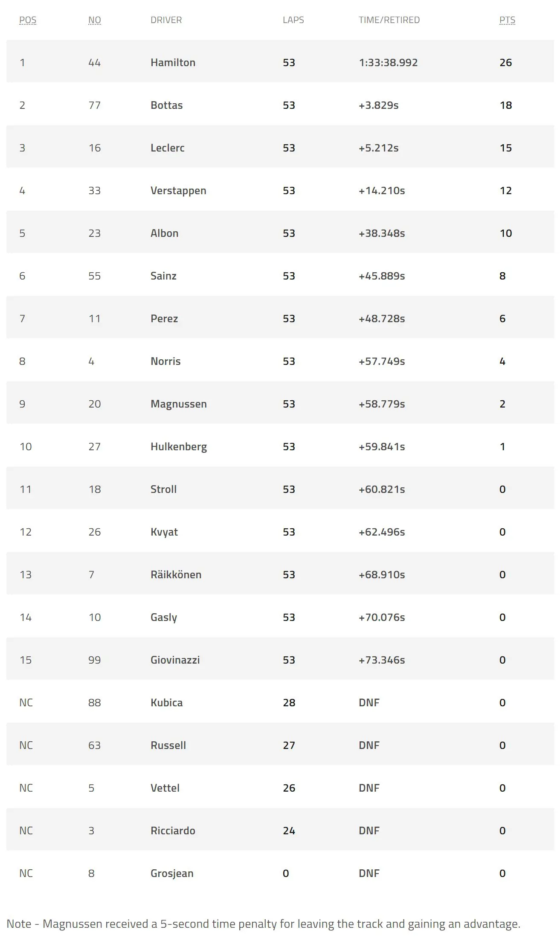Click the PTS column header

click(x=507, y=20)
